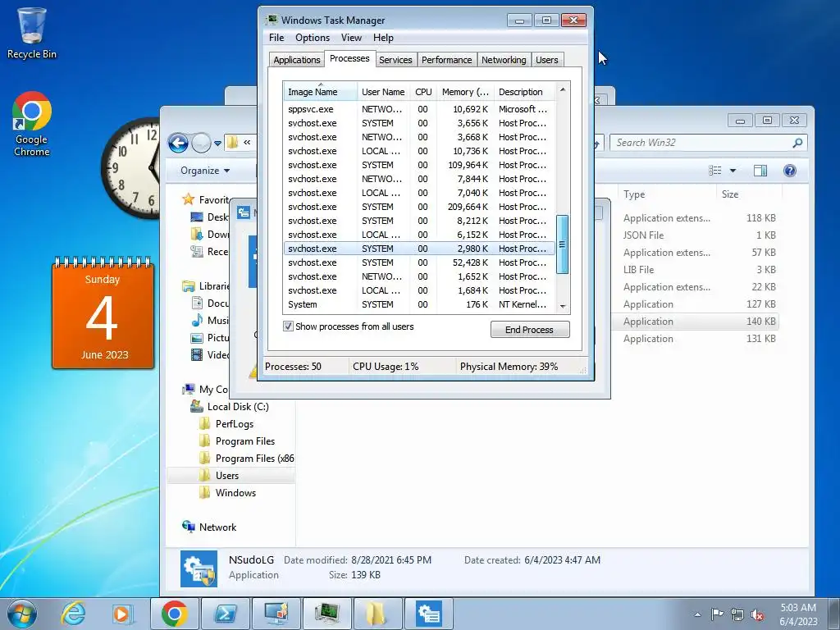840x630 pixels.
Task: Open PowerShell from the taskbar
Action: tap(225, 614)
